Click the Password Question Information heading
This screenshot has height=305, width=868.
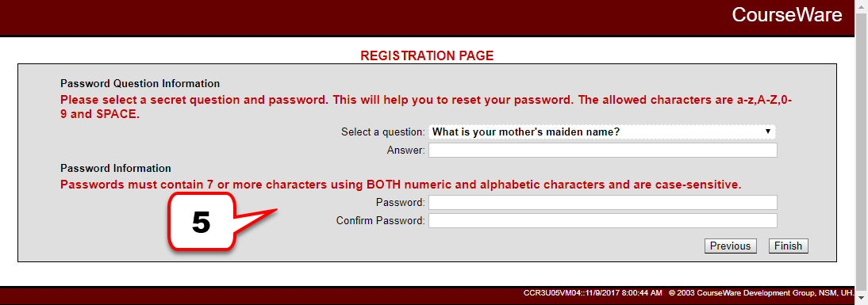pyautogui.click(x=140, y=84)
